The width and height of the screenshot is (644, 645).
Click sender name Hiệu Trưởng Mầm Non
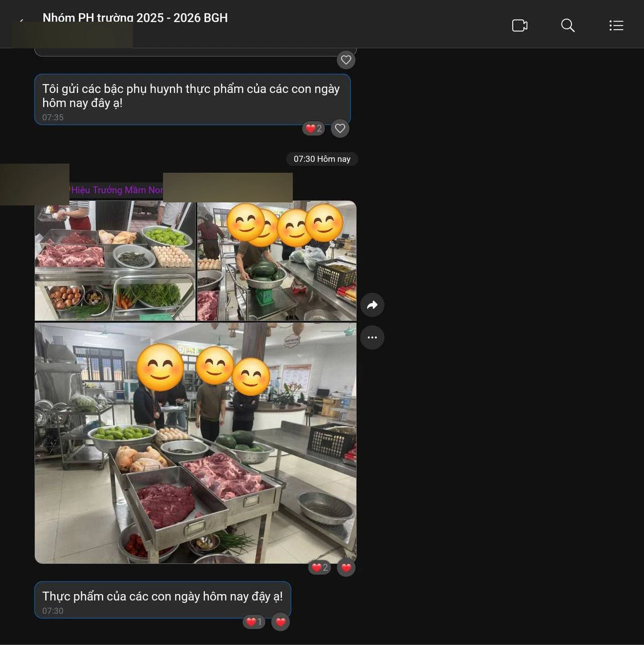[117, 190]
